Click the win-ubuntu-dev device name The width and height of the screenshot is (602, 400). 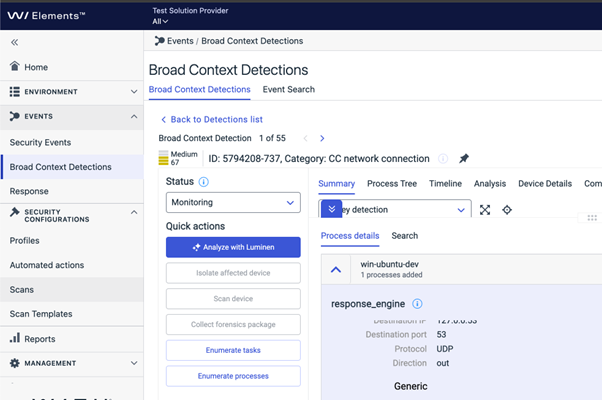coord(389,264)
